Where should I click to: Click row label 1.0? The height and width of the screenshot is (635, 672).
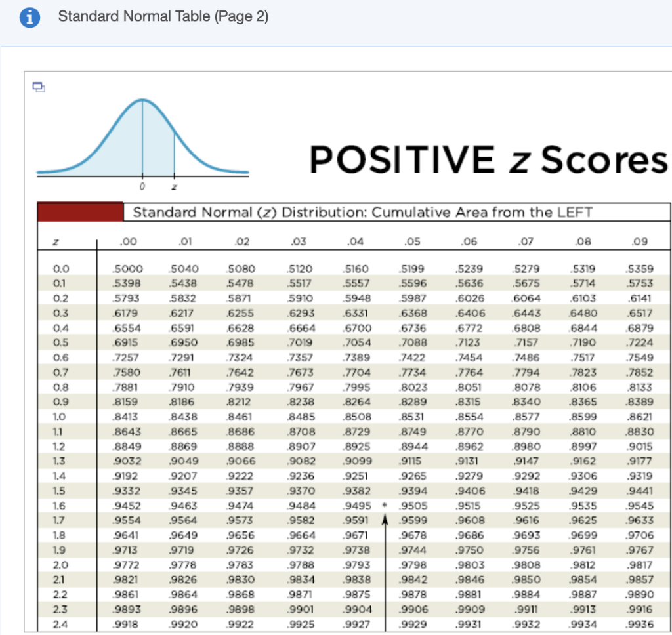59,417
